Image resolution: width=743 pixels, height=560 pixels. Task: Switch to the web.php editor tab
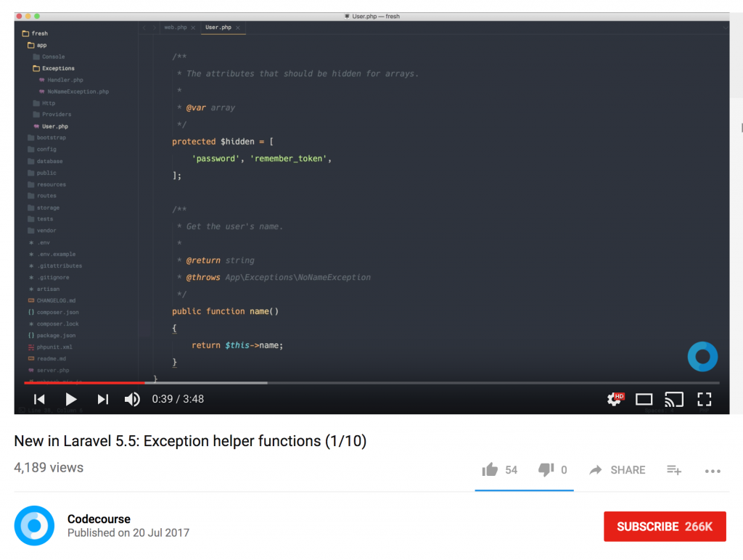(175, 28)
